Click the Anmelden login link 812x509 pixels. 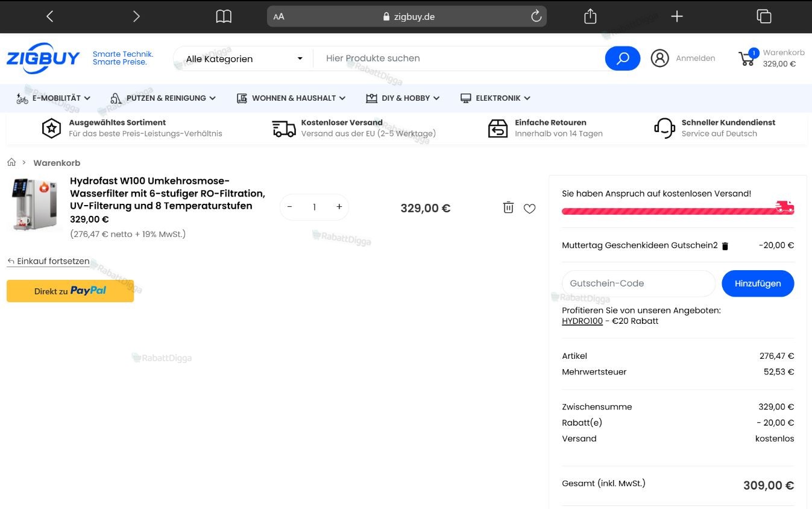tap(696, 58)
